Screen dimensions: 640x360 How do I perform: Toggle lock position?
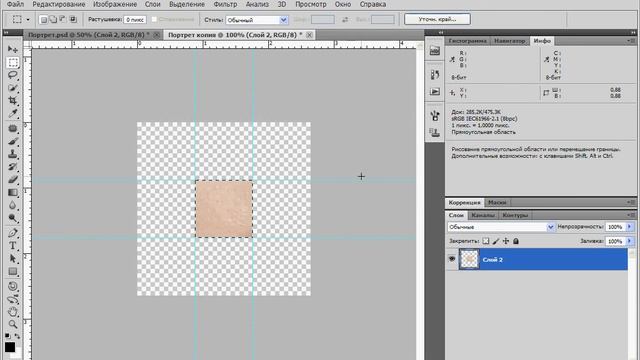click(x=506, y=241)
